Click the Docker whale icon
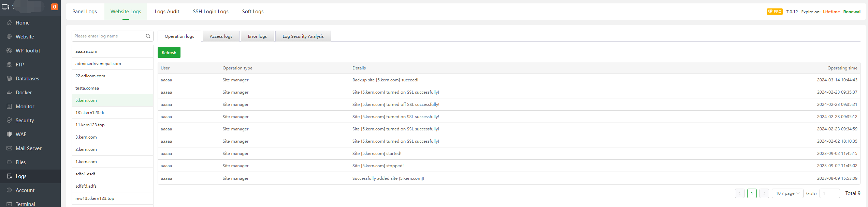The width and height of the screenshot is (868, 207). click(9, 93)
